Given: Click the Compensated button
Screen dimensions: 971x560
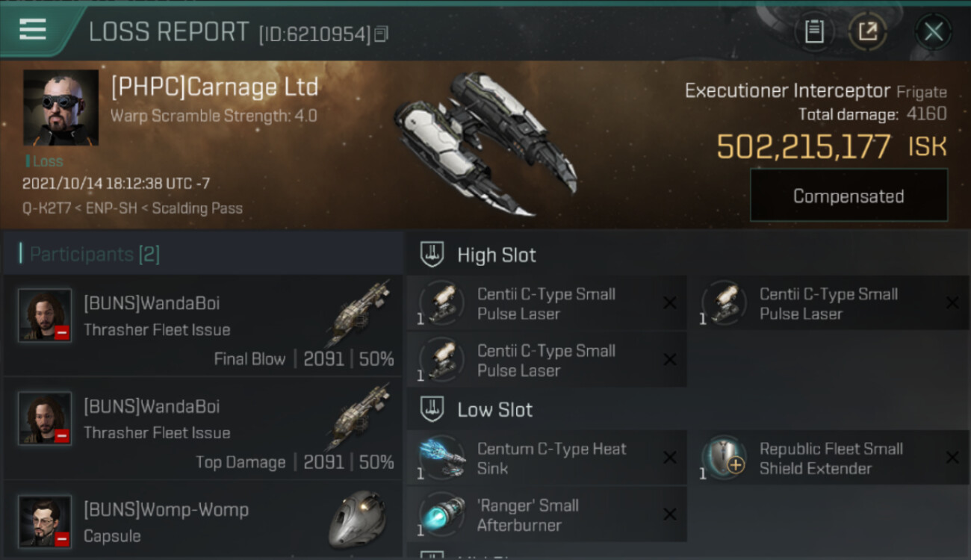Looking at the screenshot, I should 849,196.
